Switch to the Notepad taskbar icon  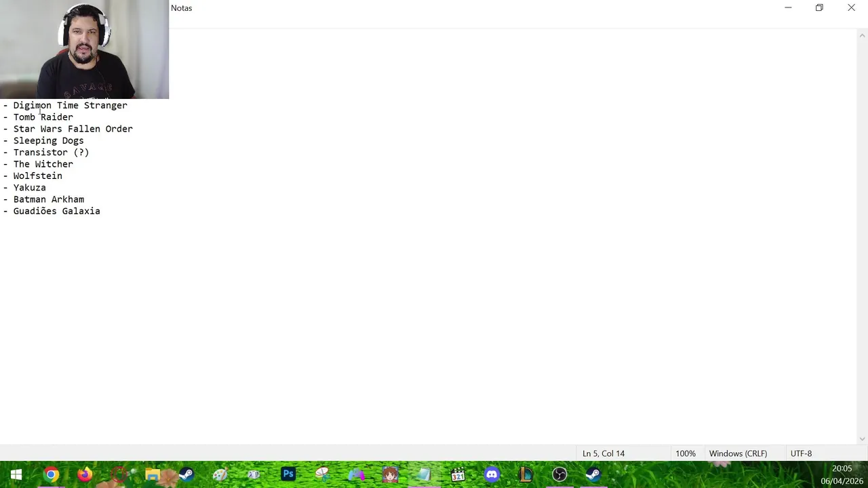[424, 474]
